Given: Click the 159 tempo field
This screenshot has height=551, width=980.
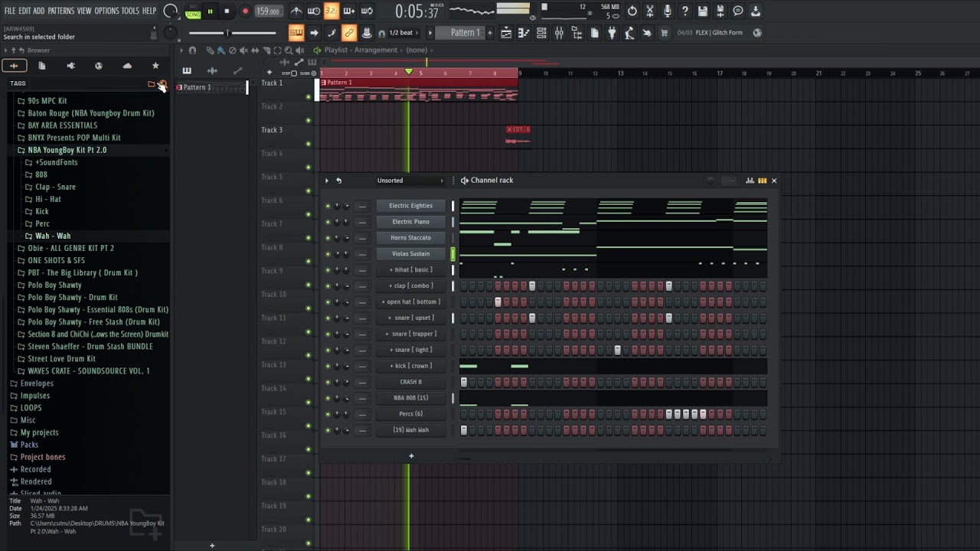Looking at the screenshot, I should point(268,11).
